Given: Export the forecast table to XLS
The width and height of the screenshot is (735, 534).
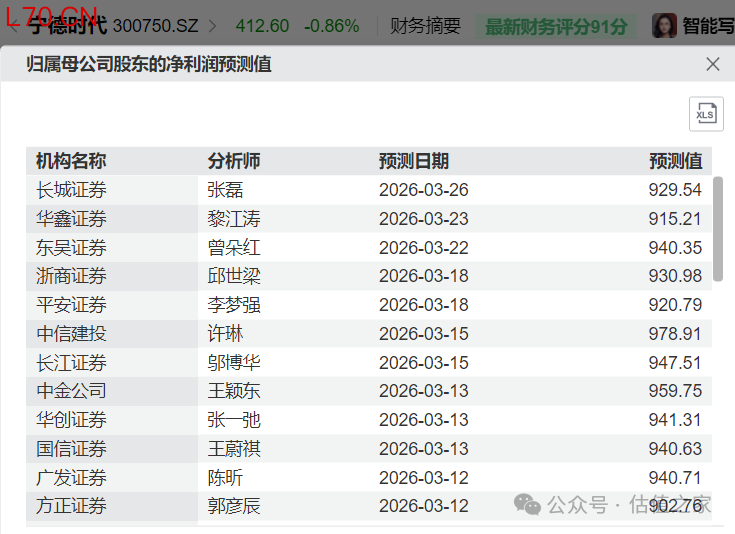Looking at the screenshot, I should pyautogui.click(x=706, y=114).
